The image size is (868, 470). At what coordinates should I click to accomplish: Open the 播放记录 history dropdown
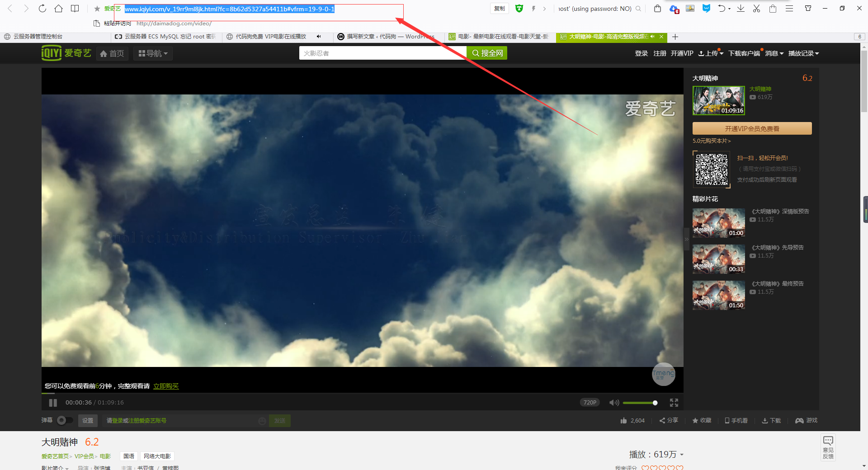(803, 53)
